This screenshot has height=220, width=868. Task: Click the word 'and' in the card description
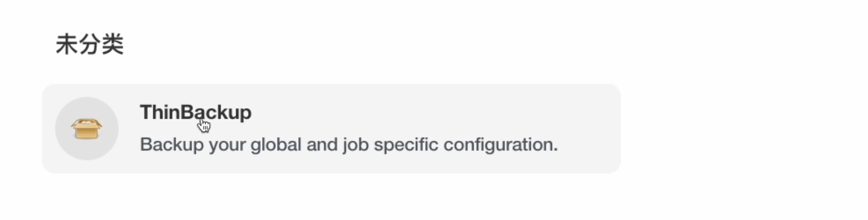(322, 145)
